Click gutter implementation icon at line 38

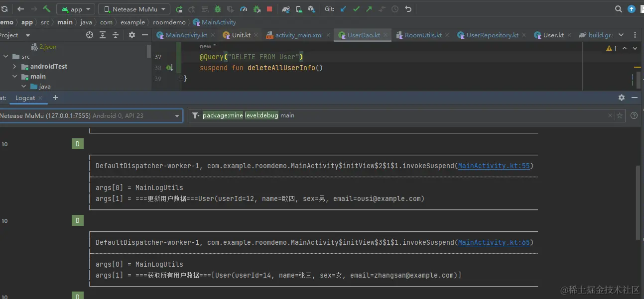169,68
